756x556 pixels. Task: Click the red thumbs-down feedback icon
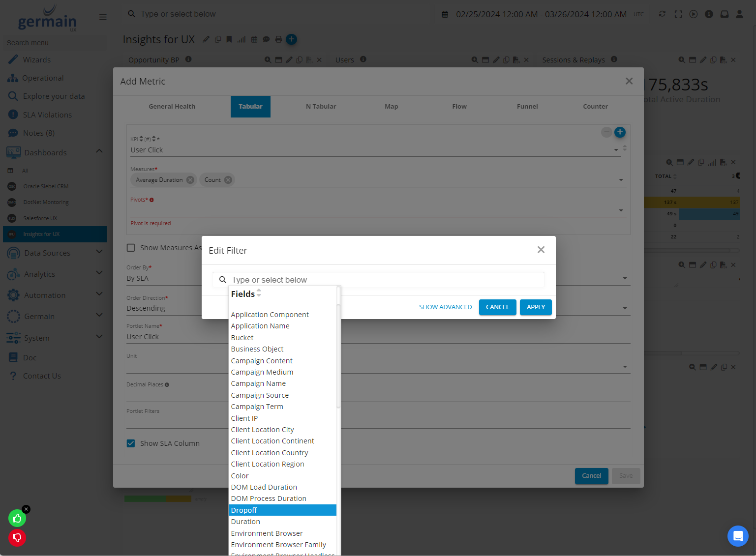[x=17, y=538]
